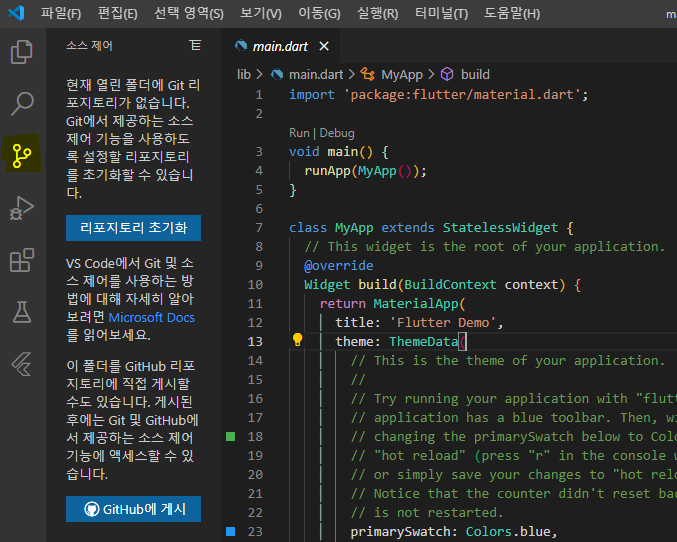
Task: Click ThemeData on line 13
Action: [x=424, y=342]
